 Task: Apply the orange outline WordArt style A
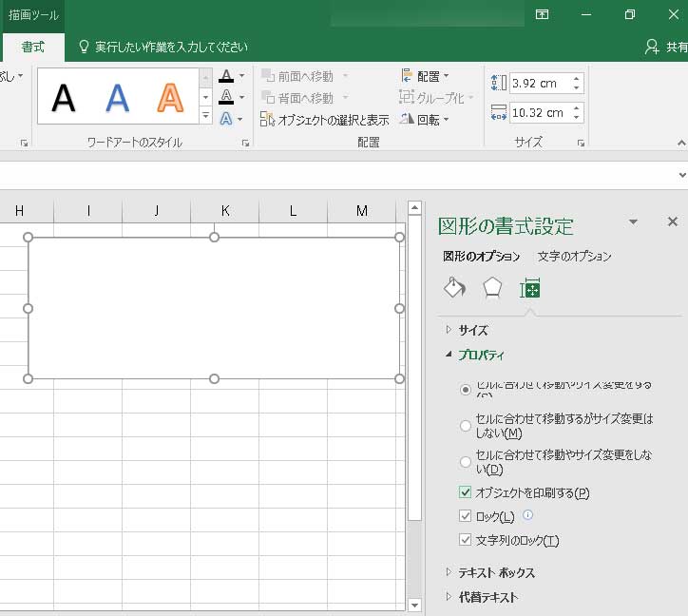(170, 97)
